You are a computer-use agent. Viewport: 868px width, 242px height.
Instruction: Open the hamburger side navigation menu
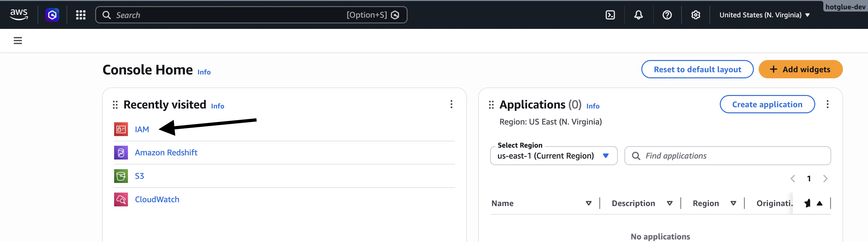click(18, 40)
